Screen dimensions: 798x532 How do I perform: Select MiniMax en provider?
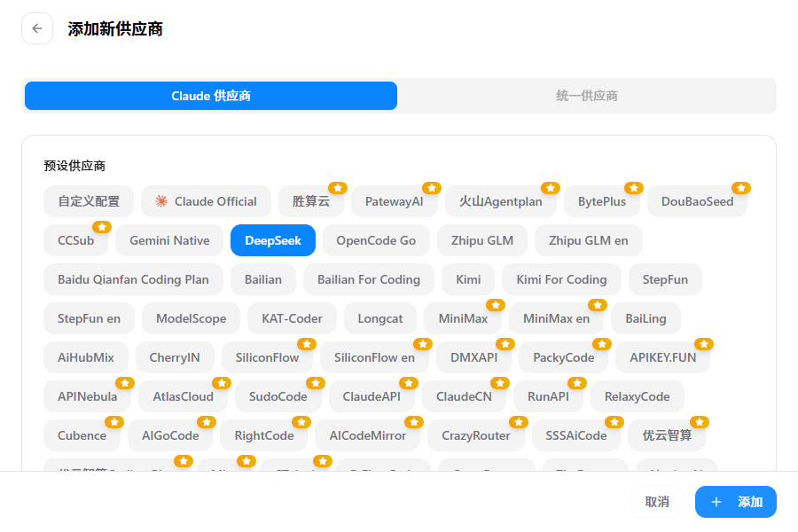pos(556,318)
